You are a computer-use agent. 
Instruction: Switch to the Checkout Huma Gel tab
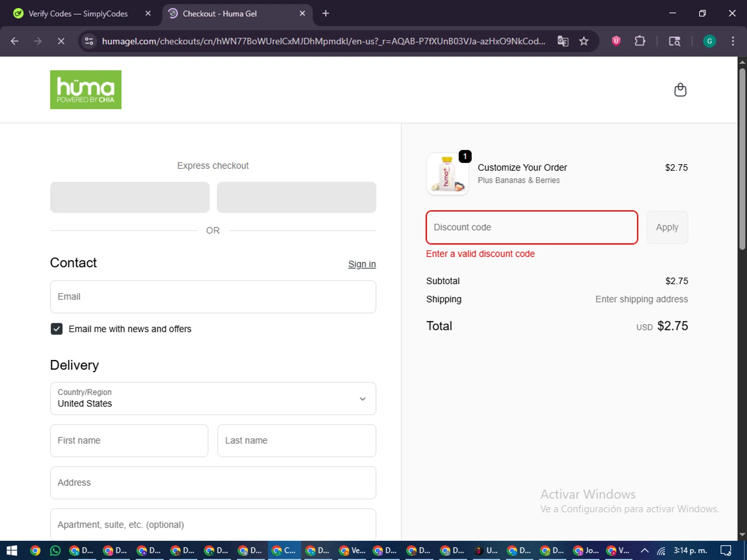tap(237, 13)
